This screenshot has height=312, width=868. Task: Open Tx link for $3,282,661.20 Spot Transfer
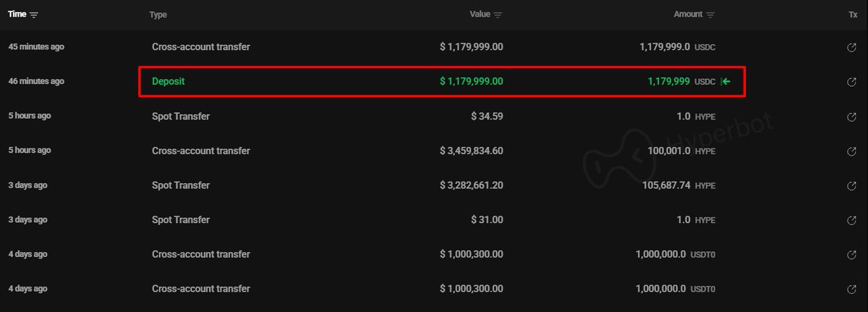click(851, 185)
